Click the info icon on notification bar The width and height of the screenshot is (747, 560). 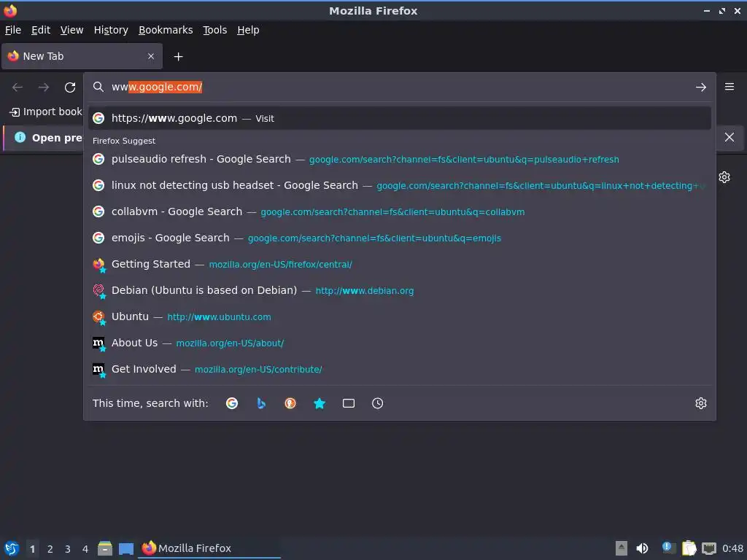[20, 137]
